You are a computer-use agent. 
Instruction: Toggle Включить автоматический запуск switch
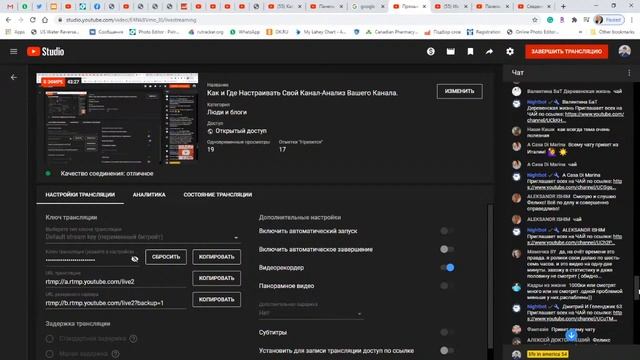pyautogui.click(x=447, y=231)
